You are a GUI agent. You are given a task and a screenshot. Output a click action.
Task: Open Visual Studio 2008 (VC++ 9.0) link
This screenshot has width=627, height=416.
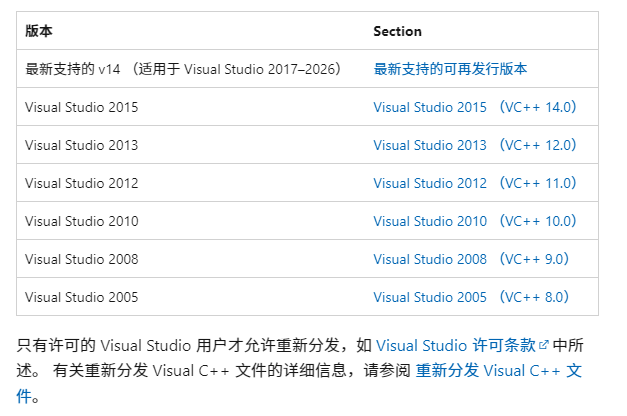point(471,259)
